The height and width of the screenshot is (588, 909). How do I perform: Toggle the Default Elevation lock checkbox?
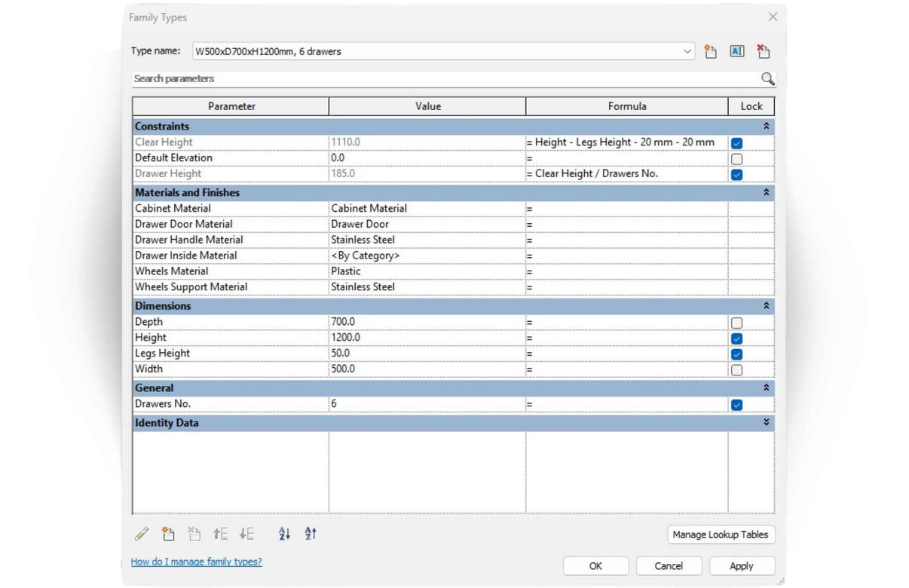[736, 159]
